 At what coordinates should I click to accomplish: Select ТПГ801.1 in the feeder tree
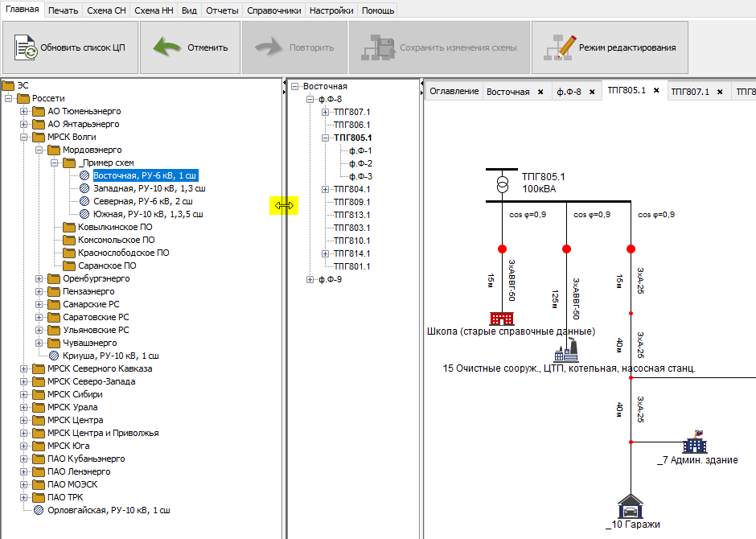(352, 266)
